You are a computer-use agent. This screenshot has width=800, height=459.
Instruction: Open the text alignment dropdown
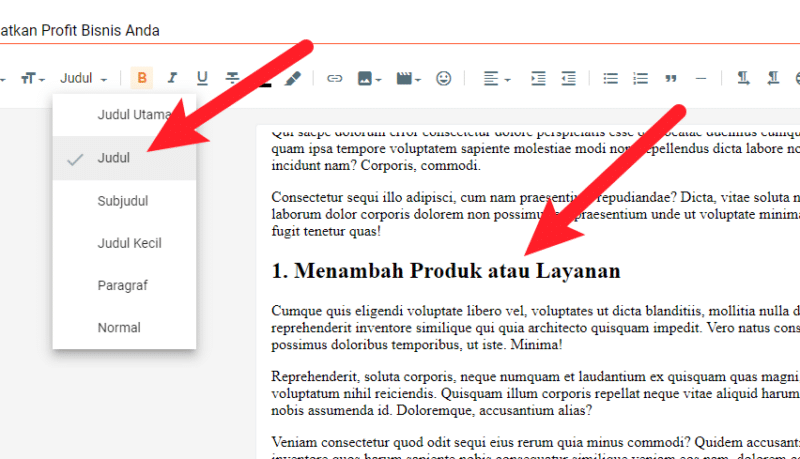coord(496,78)
